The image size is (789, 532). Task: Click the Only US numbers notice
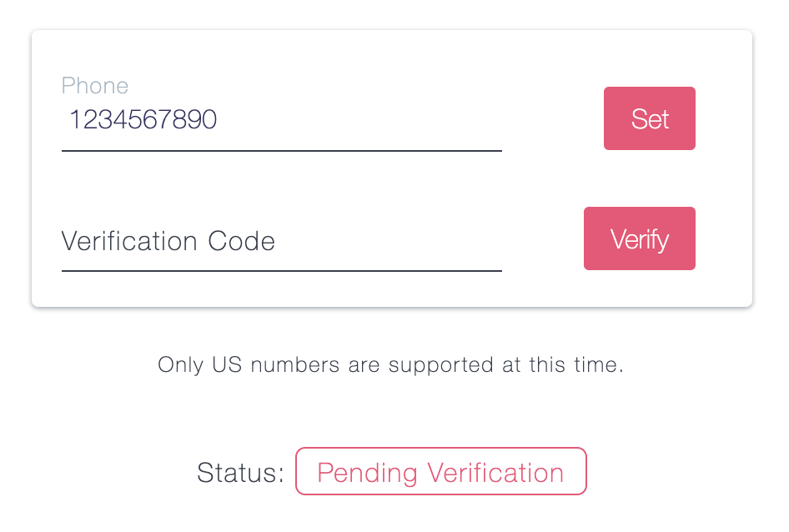(390, 364)
